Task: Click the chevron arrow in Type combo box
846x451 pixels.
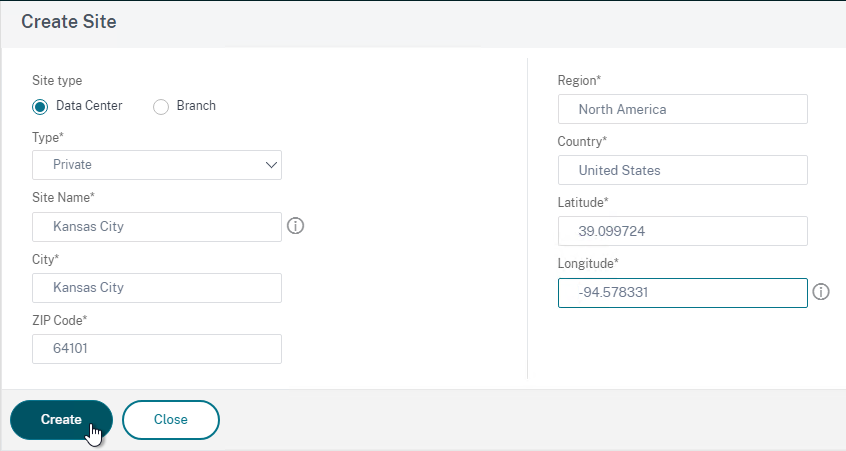Action: tap(271, 165)
